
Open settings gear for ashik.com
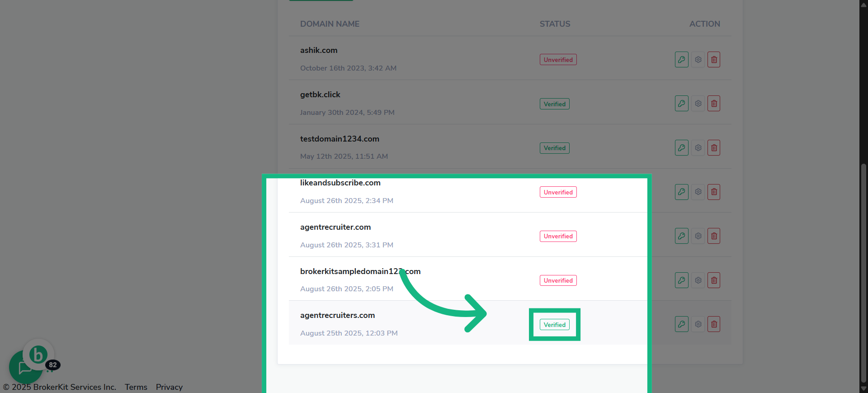tap(698, 59)
